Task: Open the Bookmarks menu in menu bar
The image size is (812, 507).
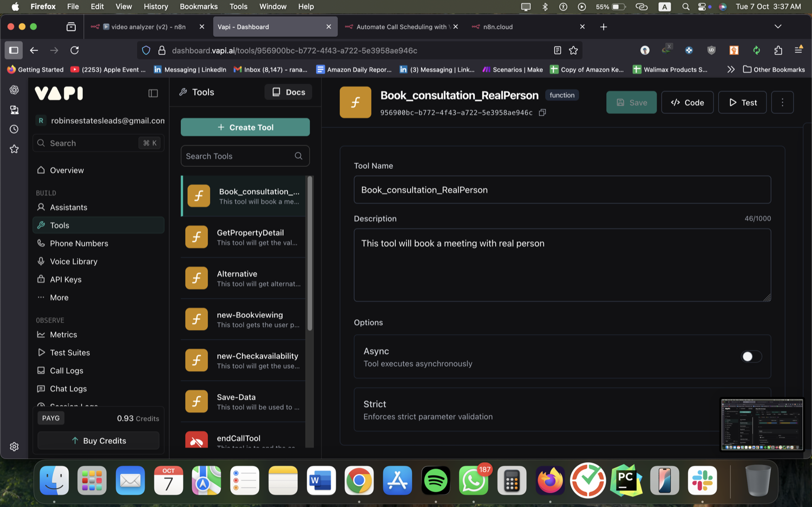Action: point(199,6)
